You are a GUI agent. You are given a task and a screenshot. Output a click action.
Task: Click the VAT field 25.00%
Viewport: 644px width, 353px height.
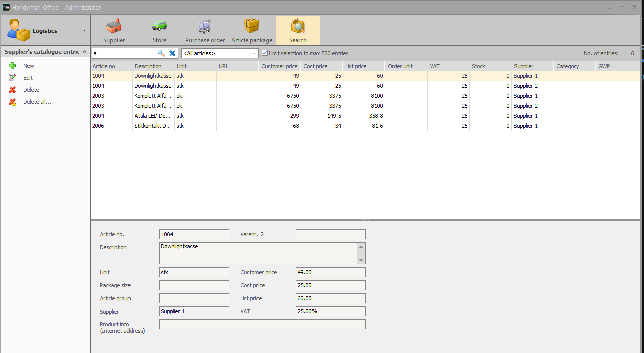pyautogui.click(x=331, y=311)
